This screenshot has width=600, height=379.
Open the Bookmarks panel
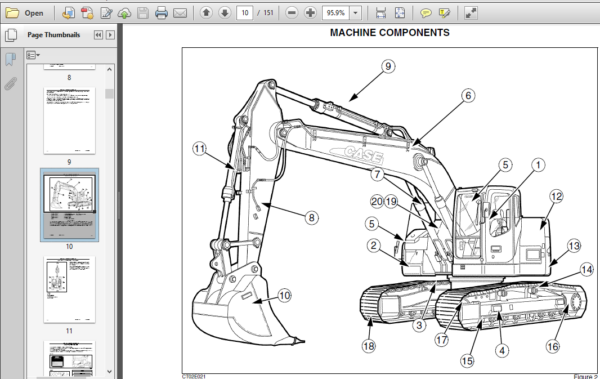click(x=10, y=59)
